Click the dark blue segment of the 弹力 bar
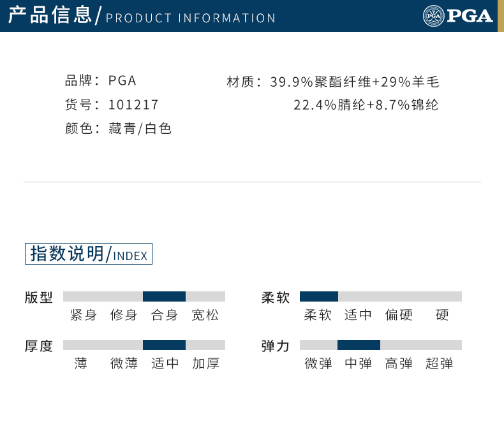 (359, 345)
